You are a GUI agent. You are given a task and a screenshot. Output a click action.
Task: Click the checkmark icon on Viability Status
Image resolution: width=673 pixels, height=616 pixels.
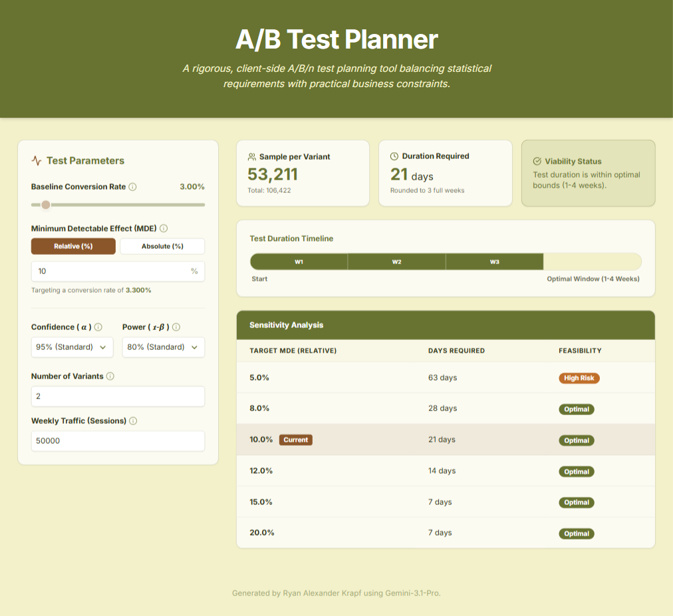537,162
